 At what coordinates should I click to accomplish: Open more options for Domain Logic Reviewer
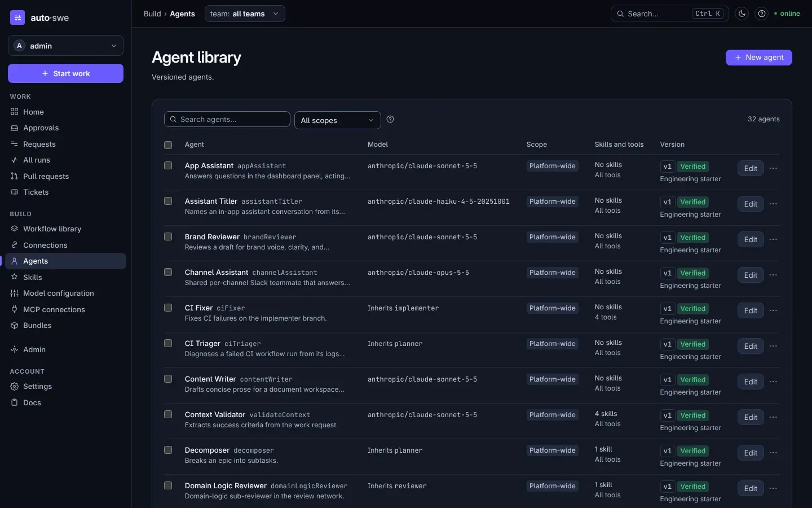point(773,488)
